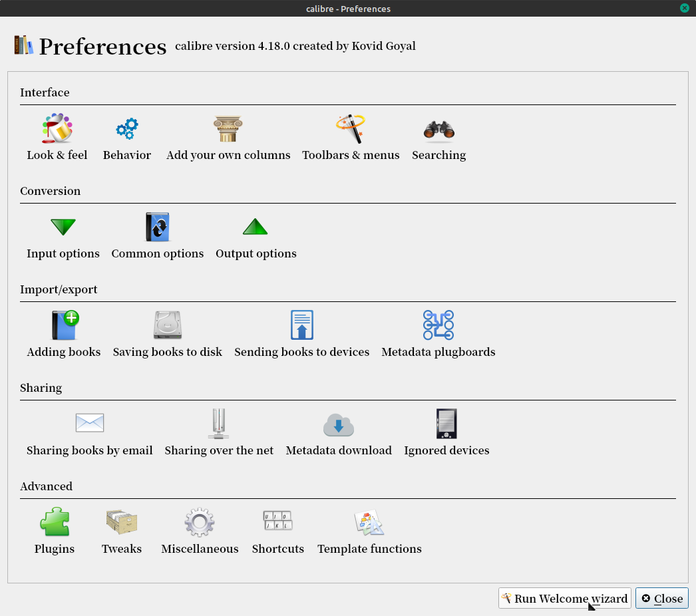Click the "Plugins" label
696x616 pixels.
55,549
